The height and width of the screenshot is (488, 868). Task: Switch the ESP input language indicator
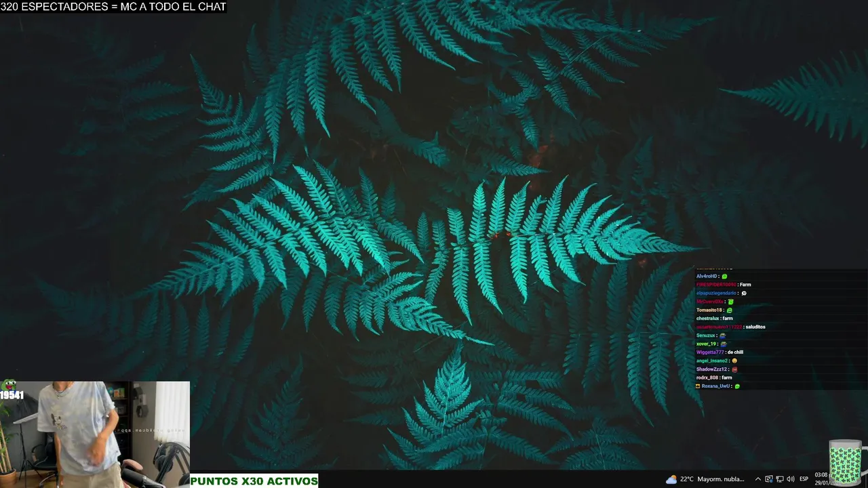[804, 479]
